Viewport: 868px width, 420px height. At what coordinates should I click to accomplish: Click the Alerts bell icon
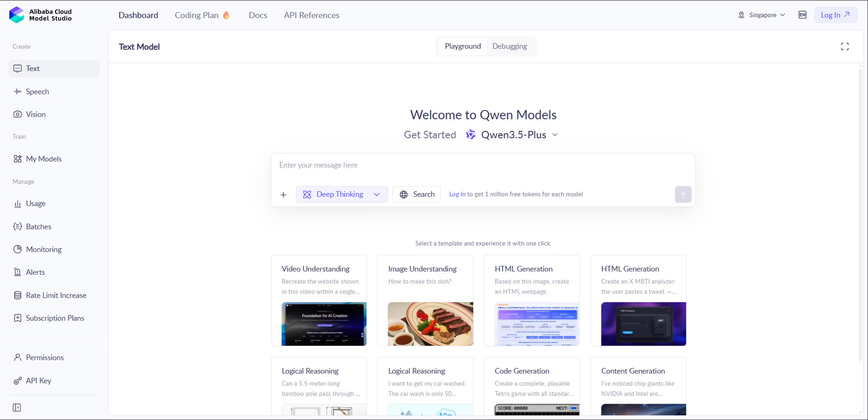pos(18,272)
